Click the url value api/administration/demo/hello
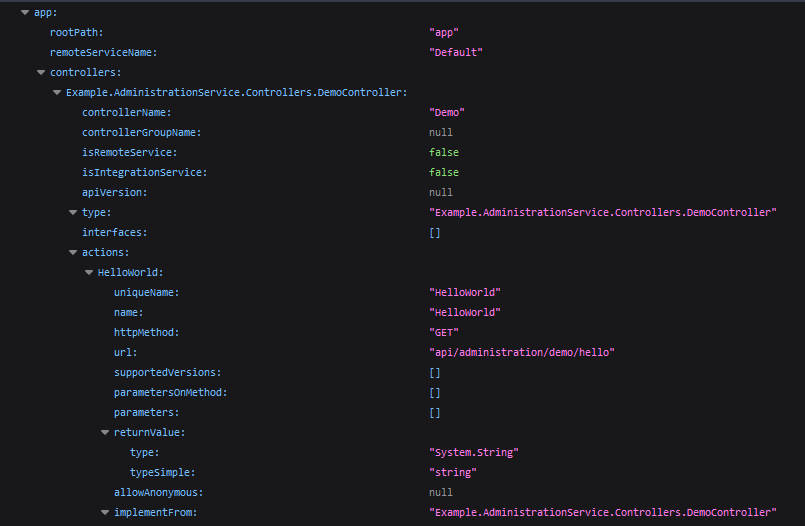Screen dimensions: 805x526 pyautogui.click(x=521, y=353)
